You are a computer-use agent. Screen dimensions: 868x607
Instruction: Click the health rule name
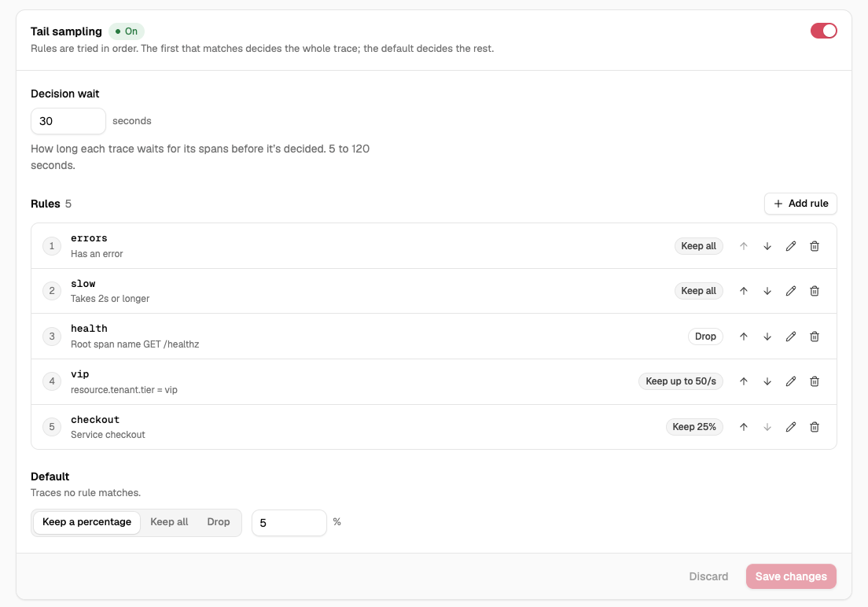click(x=89, y=329)
